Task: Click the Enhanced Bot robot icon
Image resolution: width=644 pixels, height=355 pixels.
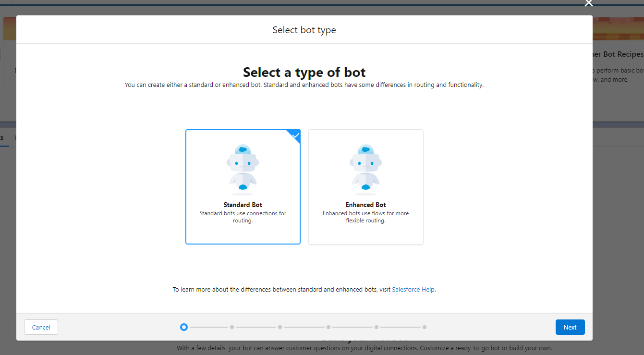Action: click(365, 168)
